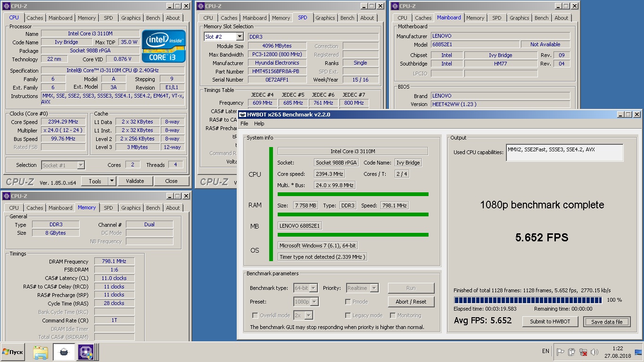644x362 pixels.
Task: Select About tab in the Mainboard window
Action: 561,18
